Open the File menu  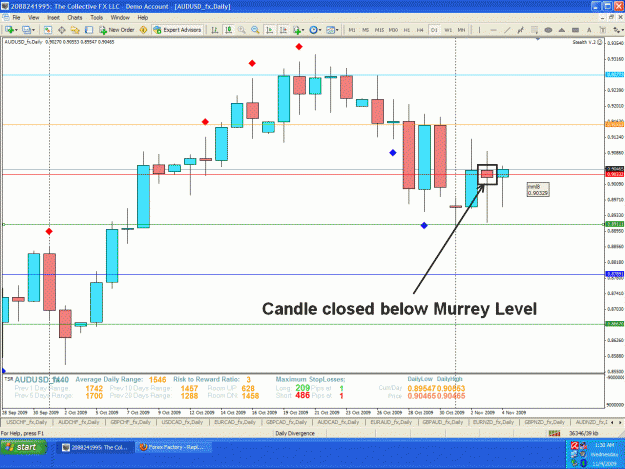[x=16, y=18]
